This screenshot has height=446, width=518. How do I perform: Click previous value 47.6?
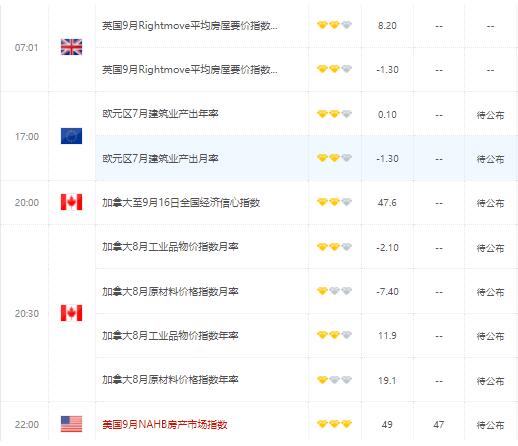[387, 203]
